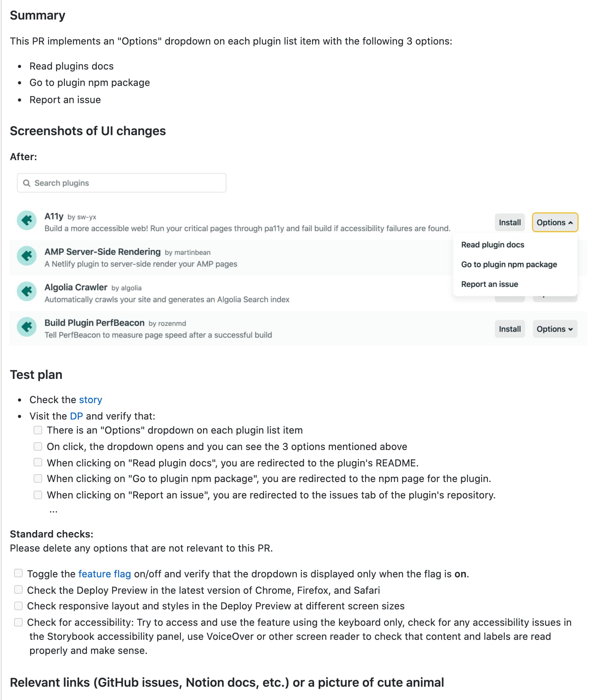Check the responsive layout checkbox

[x=18, y=606]
